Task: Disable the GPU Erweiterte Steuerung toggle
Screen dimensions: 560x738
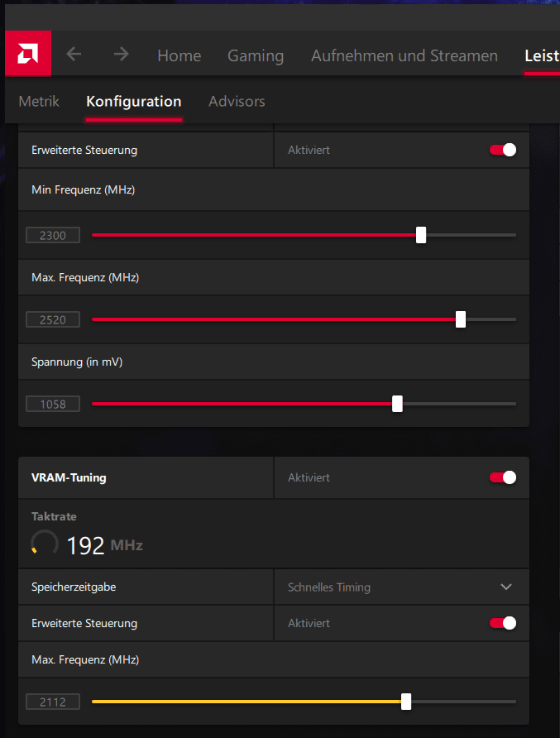Action: [x=502, y=150]
